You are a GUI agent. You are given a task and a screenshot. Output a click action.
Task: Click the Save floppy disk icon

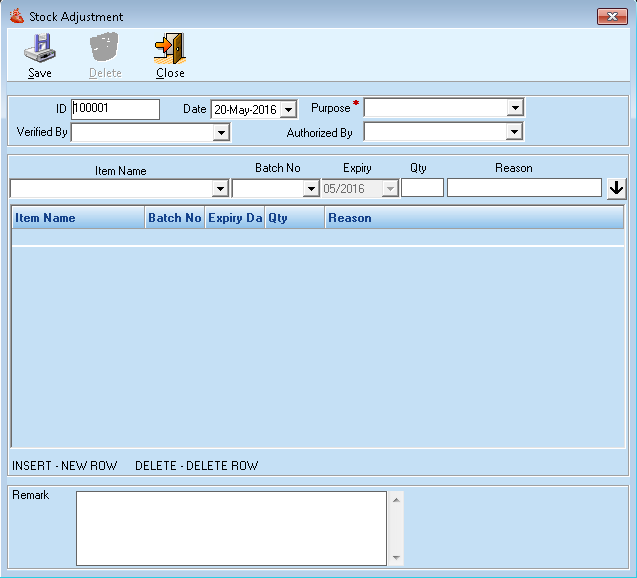point(40,49)
